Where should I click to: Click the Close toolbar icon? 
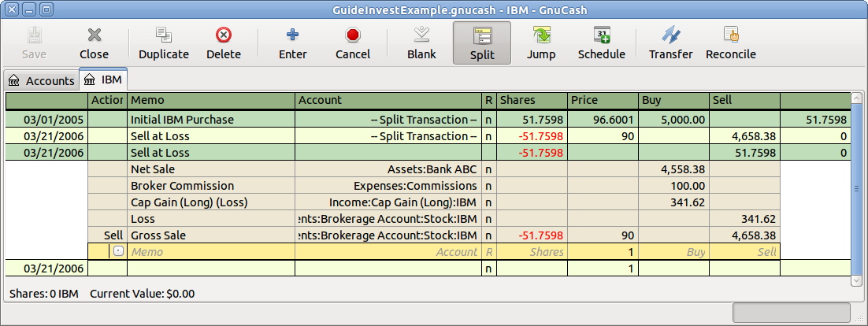coord(94,43)
